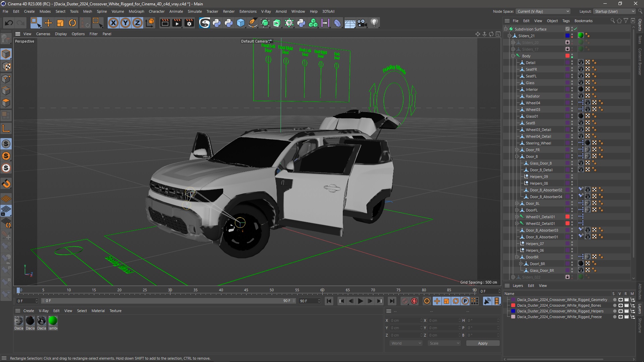This screenshot has width=644, height=362.
Task: Open Layers panel Edit menu
Action: [x=531, y=286]
